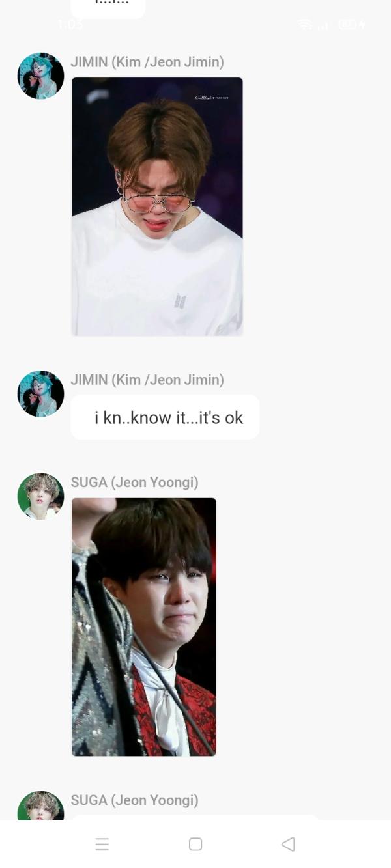Tap the partially visible message bubble at top
This screenshot has height=868, width=391.
108,8
